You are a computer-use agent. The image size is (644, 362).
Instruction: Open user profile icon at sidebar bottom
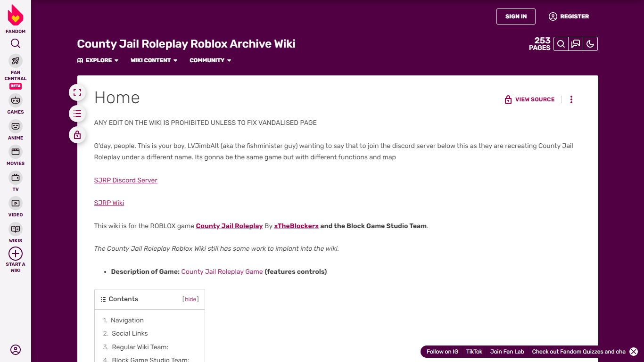point(16,350)
